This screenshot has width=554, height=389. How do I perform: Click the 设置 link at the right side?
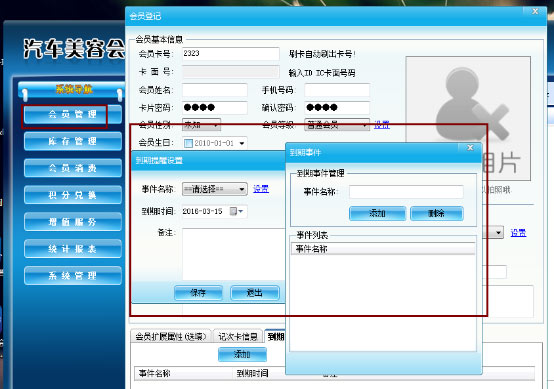pos(518,233)
